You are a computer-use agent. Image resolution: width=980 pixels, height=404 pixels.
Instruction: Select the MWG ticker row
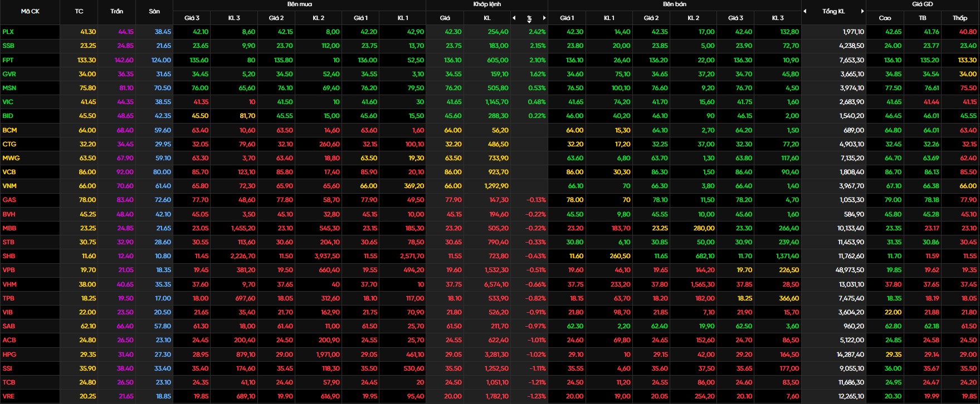tap(11, 158)
